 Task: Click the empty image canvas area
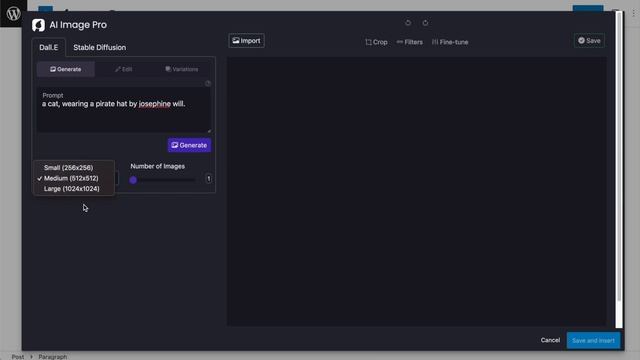pyautogui.click(x=416, y=191)
